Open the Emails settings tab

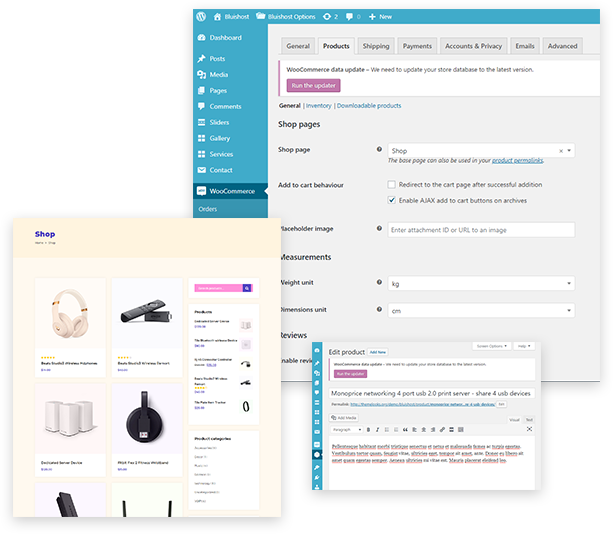525,46
